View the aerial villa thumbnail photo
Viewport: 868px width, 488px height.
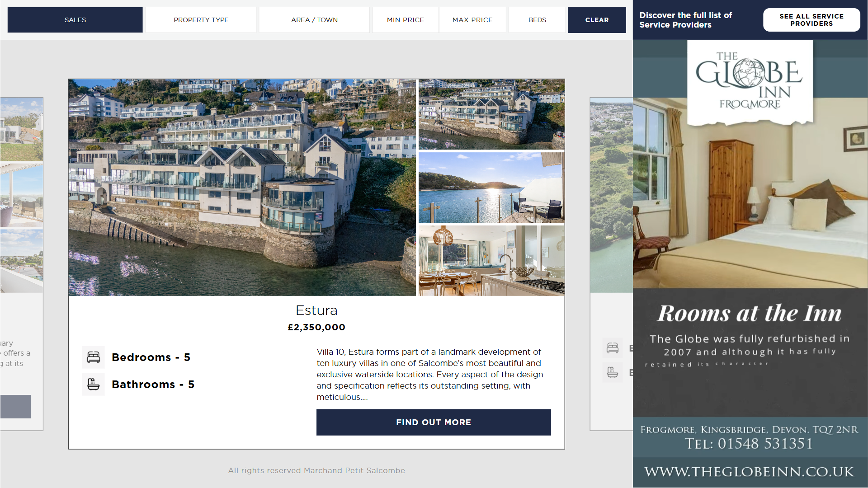[491, 114]
